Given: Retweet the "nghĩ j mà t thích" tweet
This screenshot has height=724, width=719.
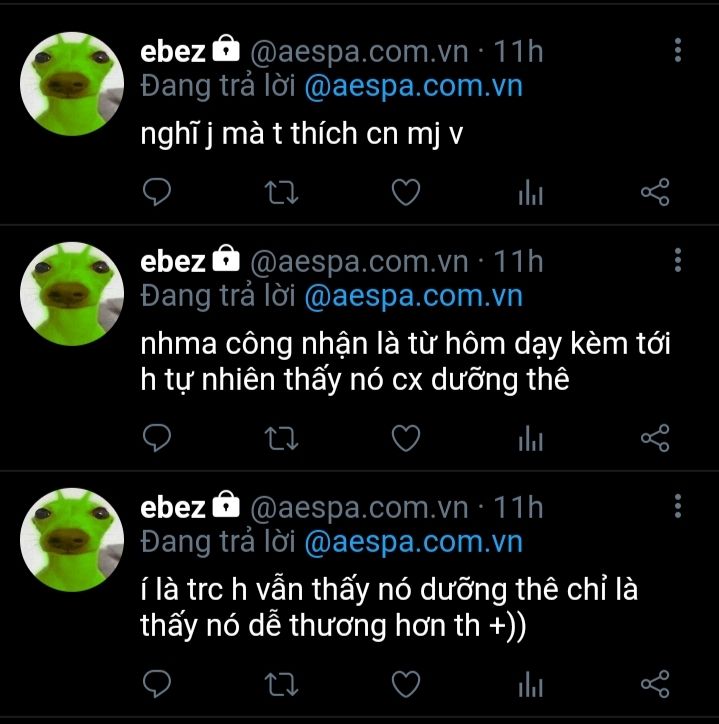Looking at the screenshot, I should 281,192.
